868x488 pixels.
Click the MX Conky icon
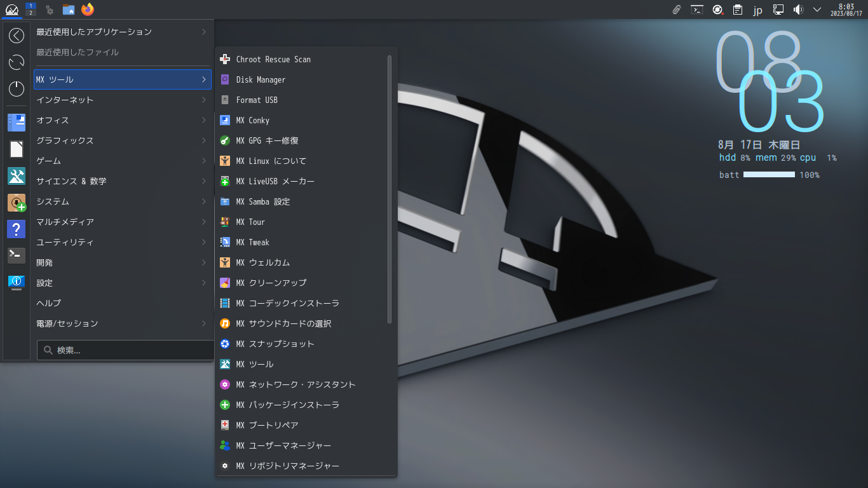pos(224,120)
